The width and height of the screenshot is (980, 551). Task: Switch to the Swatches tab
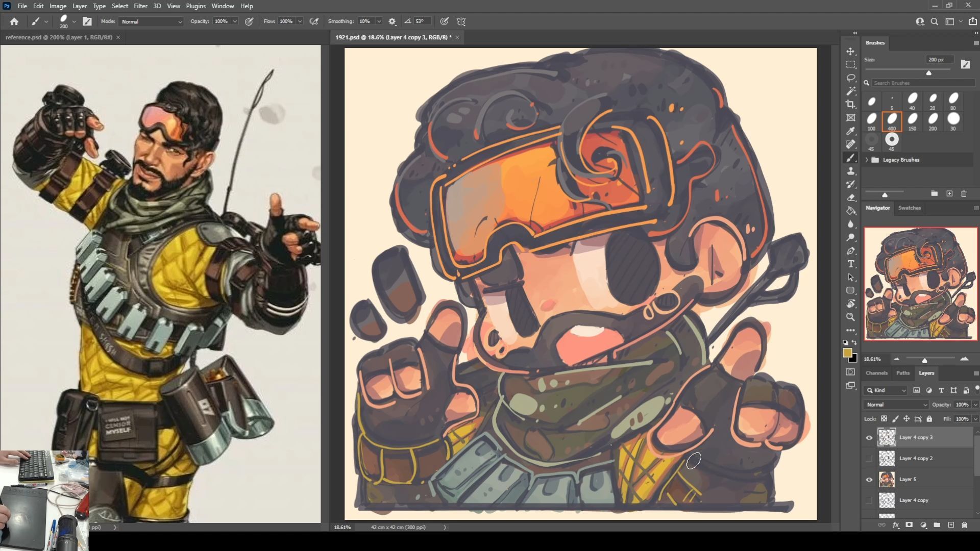910,208
